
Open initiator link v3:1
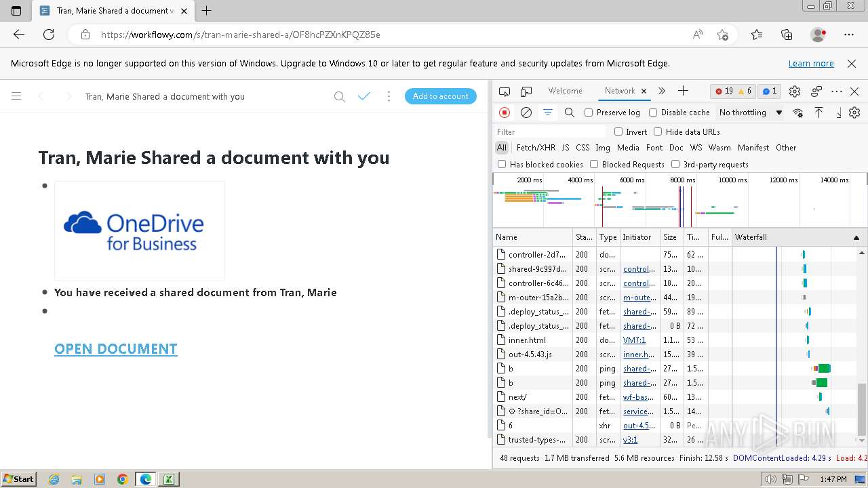tap(631, 440)
